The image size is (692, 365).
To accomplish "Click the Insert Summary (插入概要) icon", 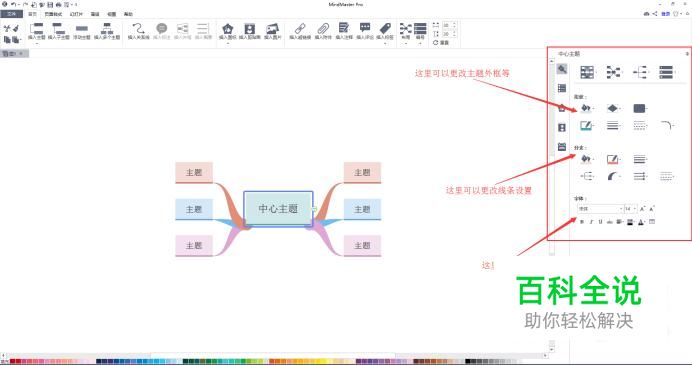I will pos(203,29).
